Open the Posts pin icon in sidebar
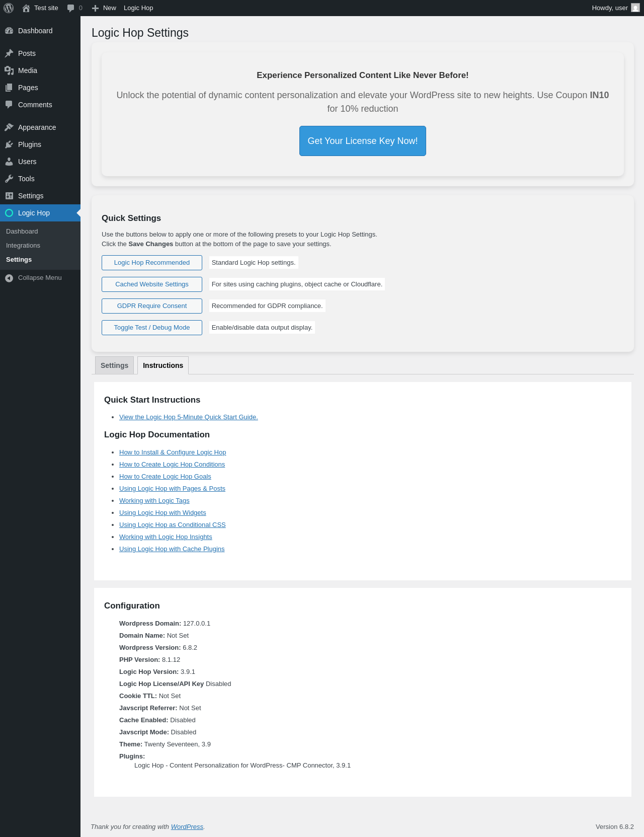644x837 pixels. coord(9,53)
